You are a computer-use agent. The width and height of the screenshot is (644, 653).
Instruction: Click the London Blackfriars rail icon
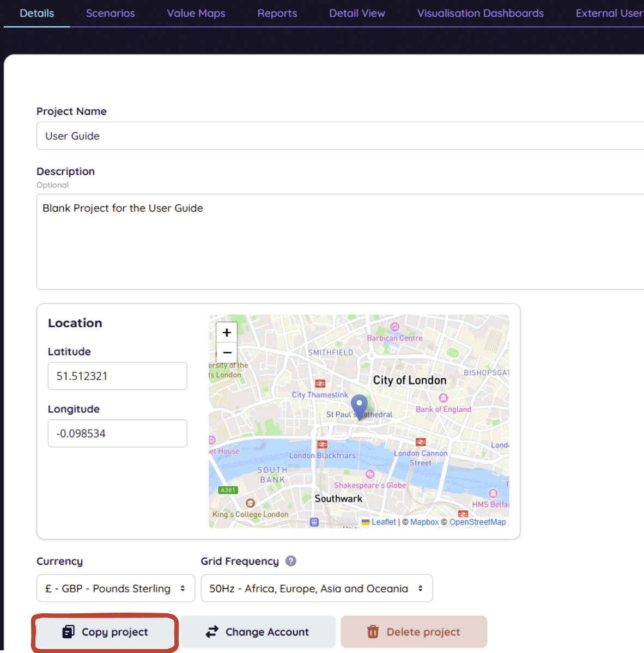tap(322, 444)
